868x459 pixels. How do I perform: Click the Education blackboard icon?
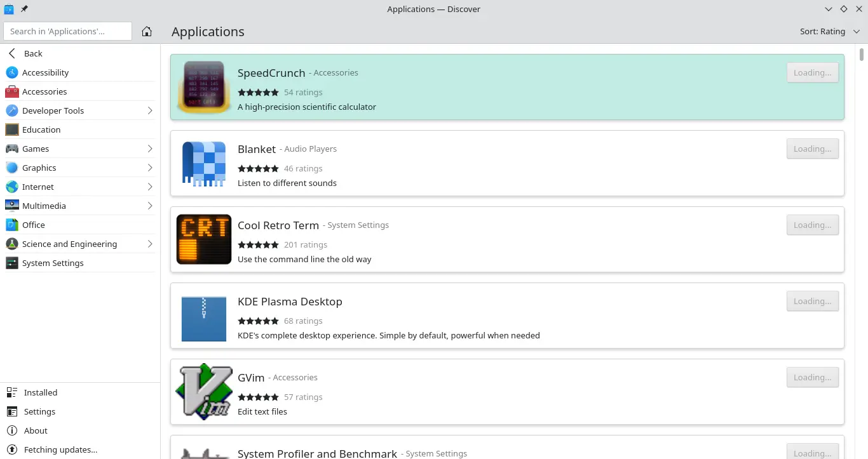tap(12, 130)
